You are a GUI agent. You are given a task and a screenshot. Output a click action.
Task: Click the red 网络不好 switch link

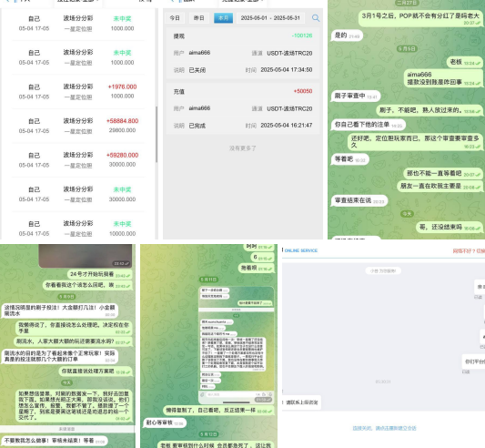(469, 250)
